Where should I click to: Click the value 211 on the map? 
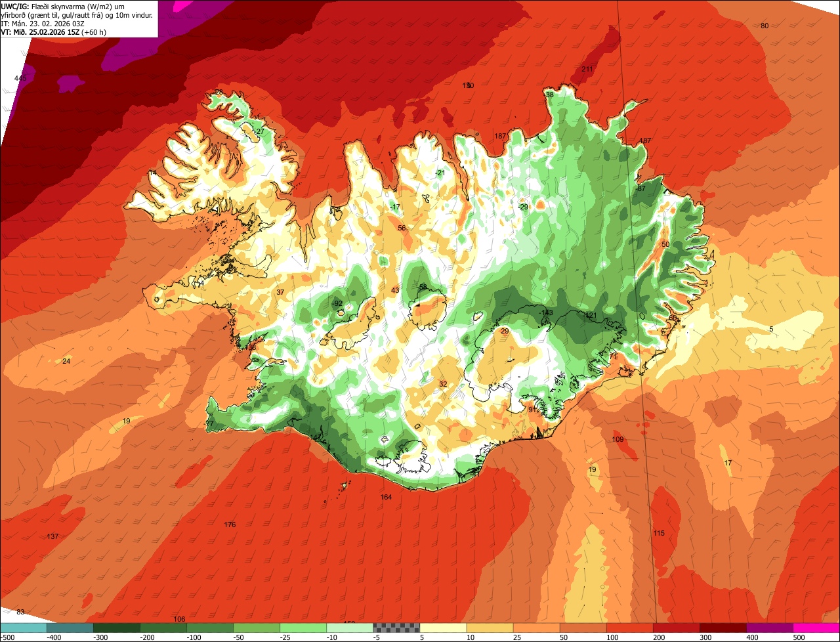coord(587,69)
